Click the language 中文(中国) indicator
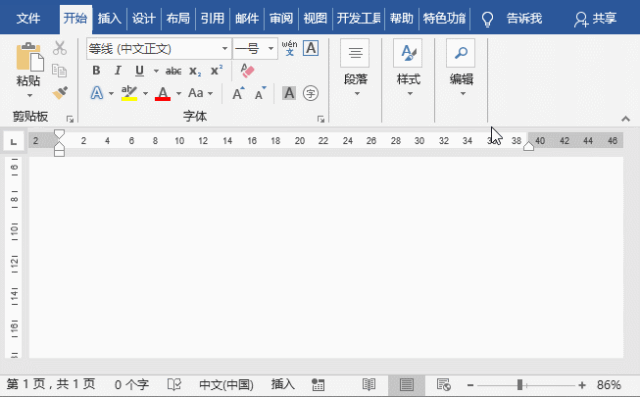The image size is (640, 397). coord(226,384)
